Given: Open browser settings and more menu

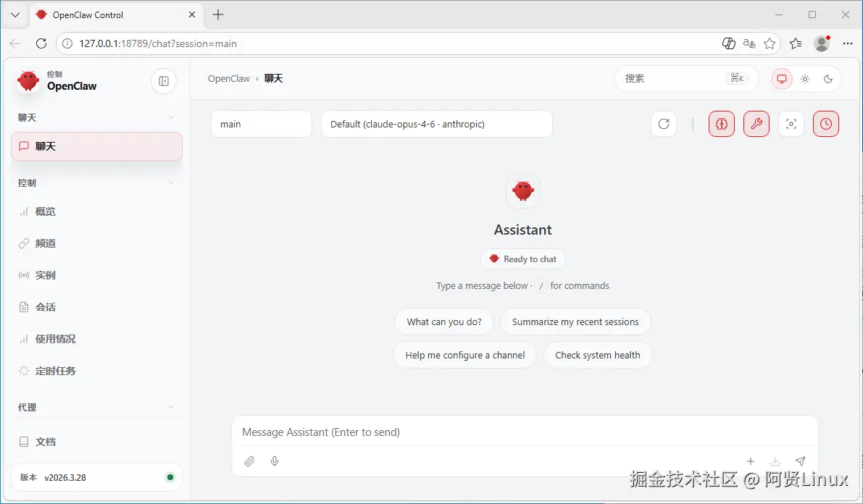Looking at the screenshot, I should (x=848, y=43).
